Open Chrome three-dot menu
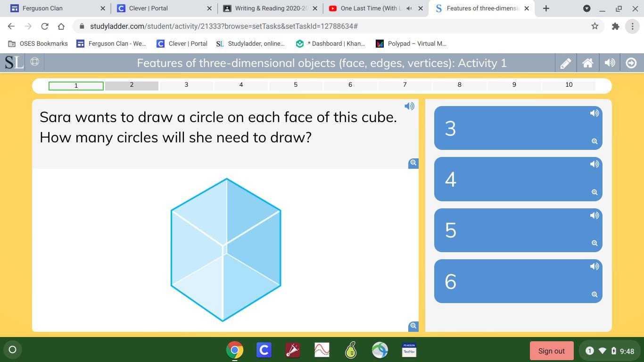The height and width of the screenshot is (362, 644). tap(632, 26)
